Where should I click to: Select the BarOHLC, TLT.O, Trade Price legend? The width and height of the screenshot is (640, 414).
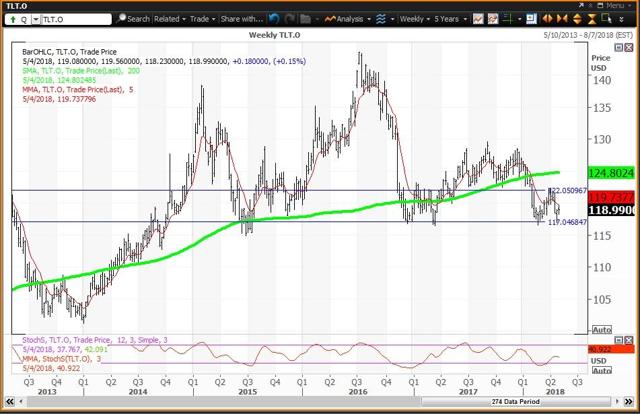pos(69,52)
